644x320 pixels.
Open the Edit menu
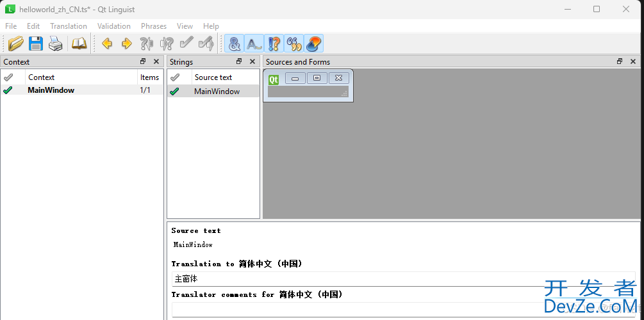[33, 26]
